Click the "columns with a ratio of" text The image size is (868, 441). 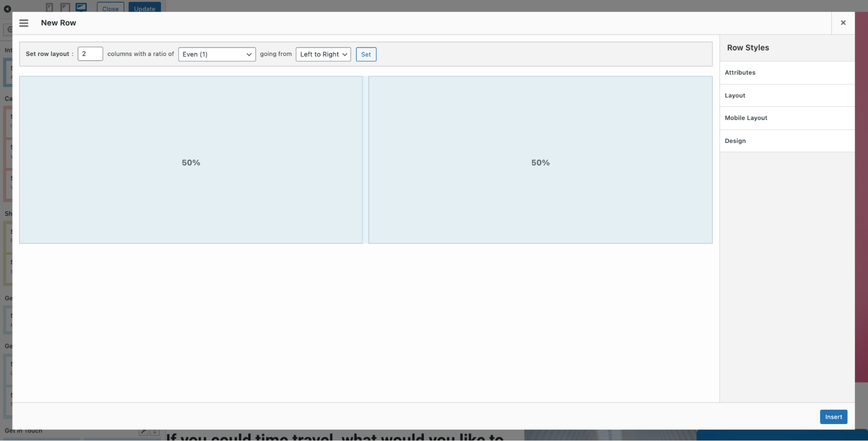pyautogui.click(x=141, y=54)
